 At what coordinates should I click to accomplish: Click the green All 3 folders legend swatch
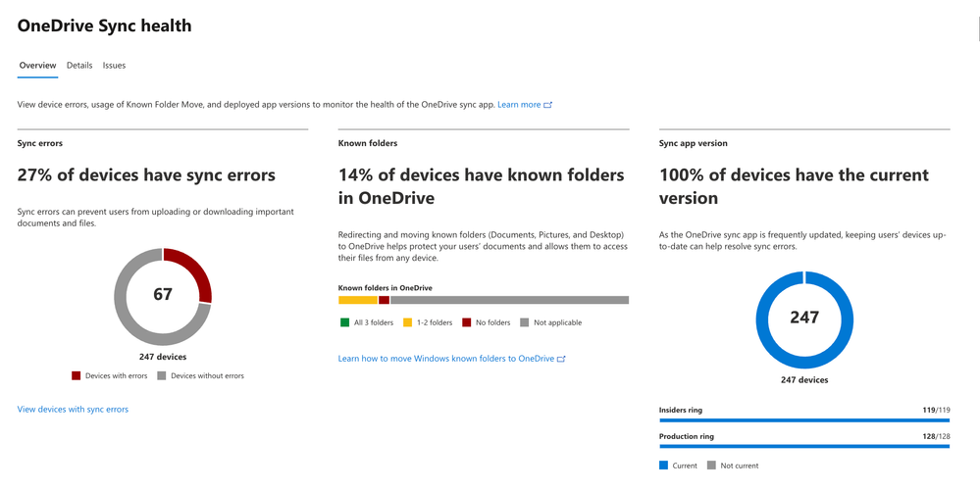(344, 322)
